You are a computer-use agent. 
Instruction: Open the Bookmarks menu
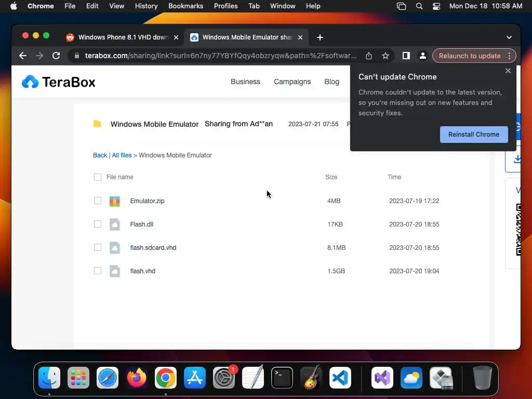coord(185,6)
